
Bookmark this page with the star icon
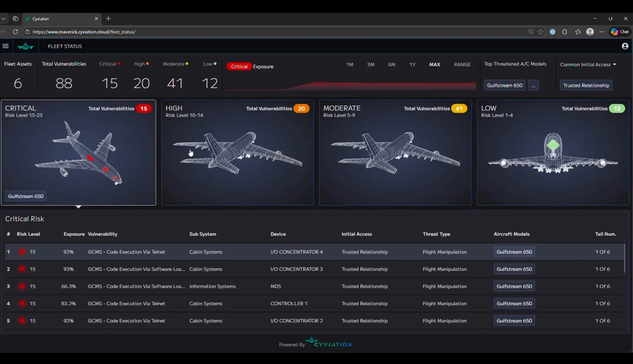click(x=541, y=32)
